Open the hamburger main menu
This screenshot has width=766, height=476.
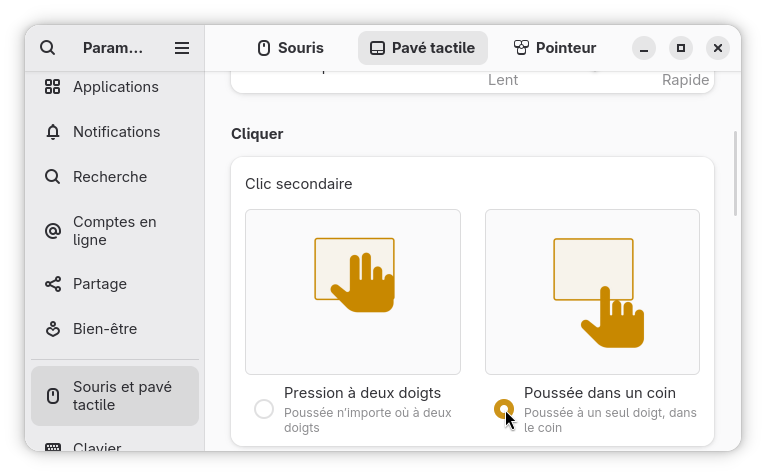[x=182, y=48]
